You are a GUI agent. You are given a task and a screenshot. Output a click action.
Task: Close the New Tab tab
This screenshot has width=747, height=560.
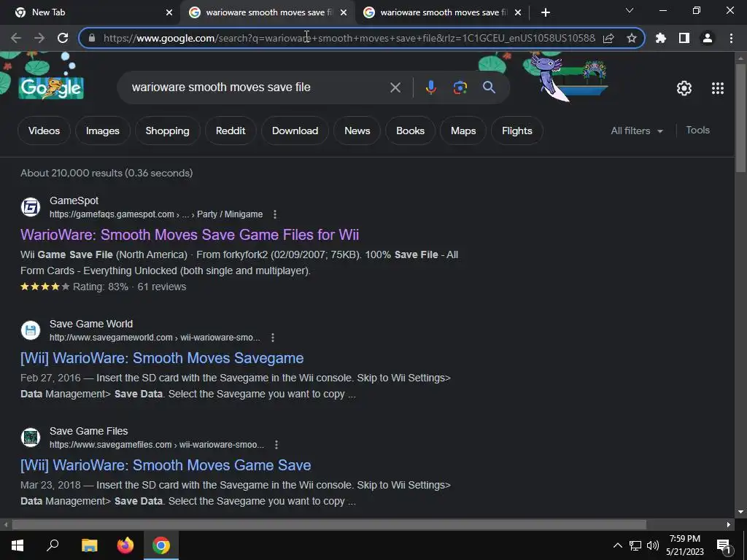pyautogui.click(x=169, y=12)
